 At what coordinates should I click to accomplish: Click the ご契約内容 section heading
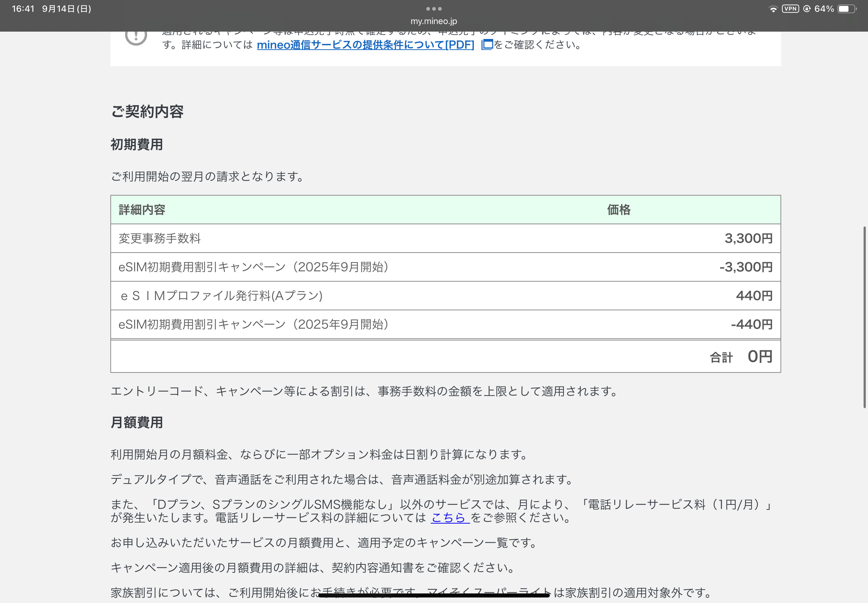point(147,112)
